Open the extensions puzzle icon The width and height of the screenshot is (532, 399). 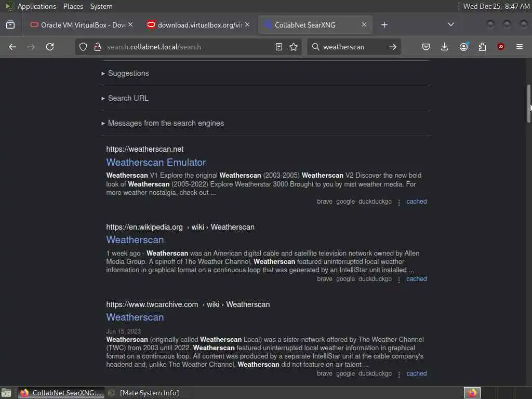[x=482, y=47]
